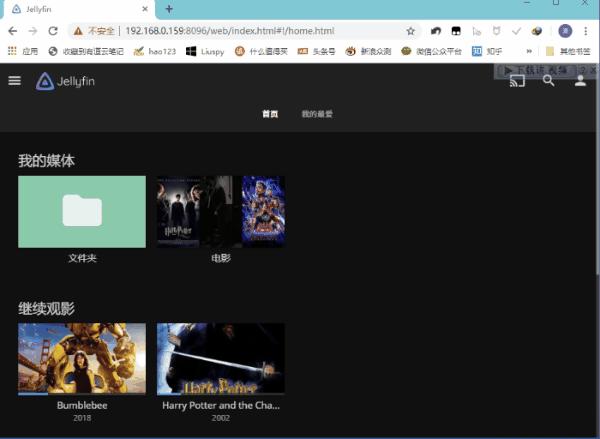Open Jellyfin search magnifier
600x439 pixels.
coord(548,81)
